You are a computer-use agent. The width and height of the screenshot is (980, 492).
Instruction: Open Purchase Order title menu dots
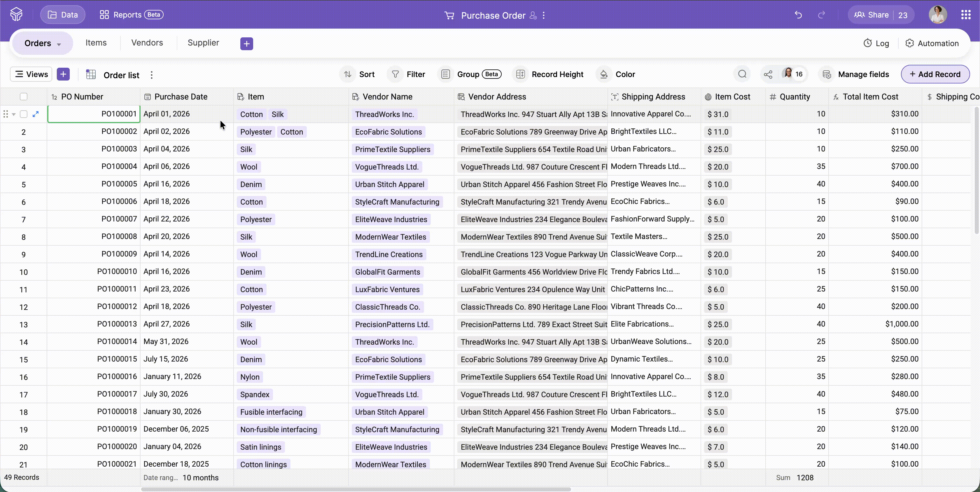tap(544, 15)
